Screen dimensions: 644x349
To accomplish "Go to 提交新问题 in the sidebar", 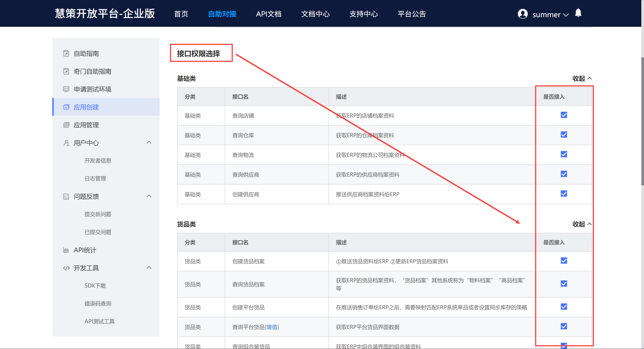I will click(98, 214).
